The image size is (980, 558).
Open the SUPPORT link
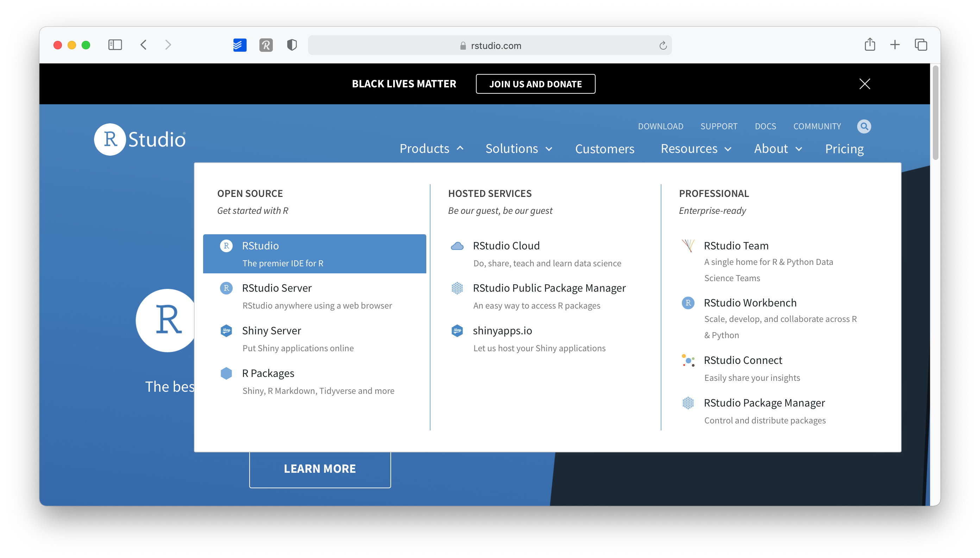point(718,126)
